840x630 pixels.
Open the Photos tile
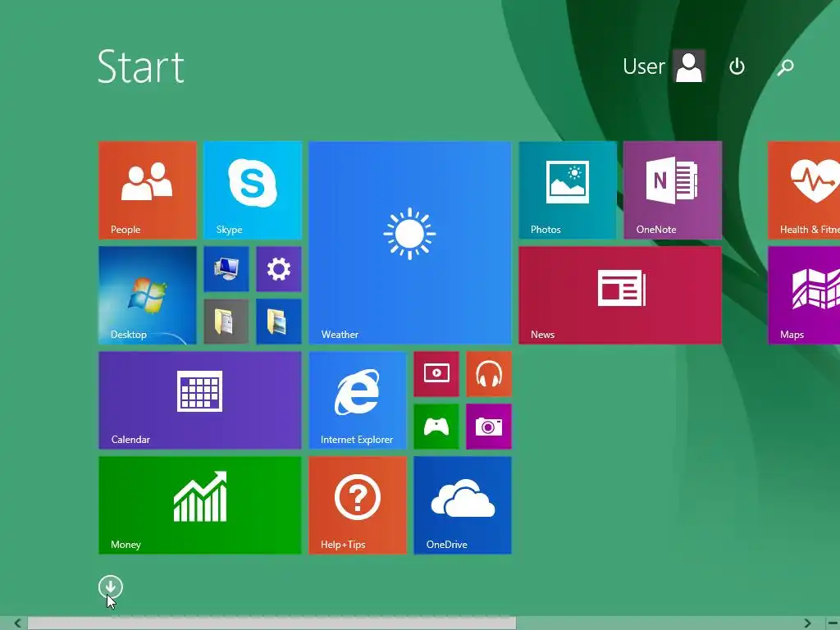coord(568,190)
